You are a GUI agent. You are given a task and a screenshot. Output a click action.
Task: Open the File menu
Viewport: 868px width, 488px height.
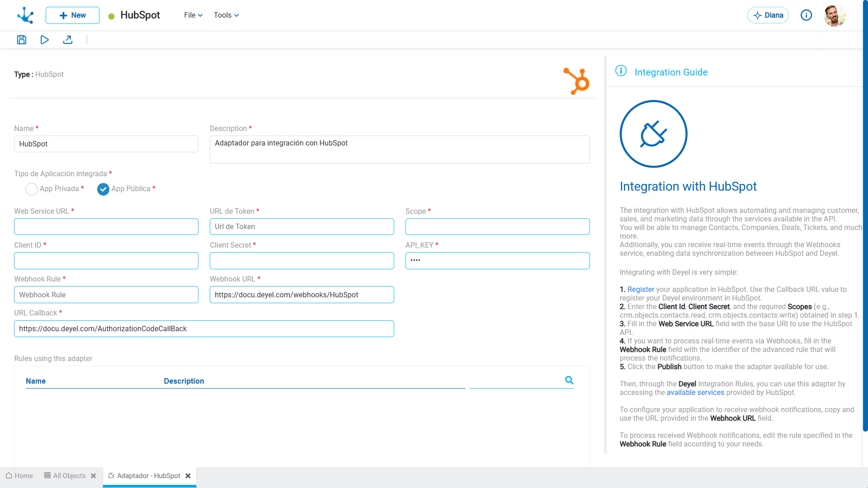pos(193,15)
